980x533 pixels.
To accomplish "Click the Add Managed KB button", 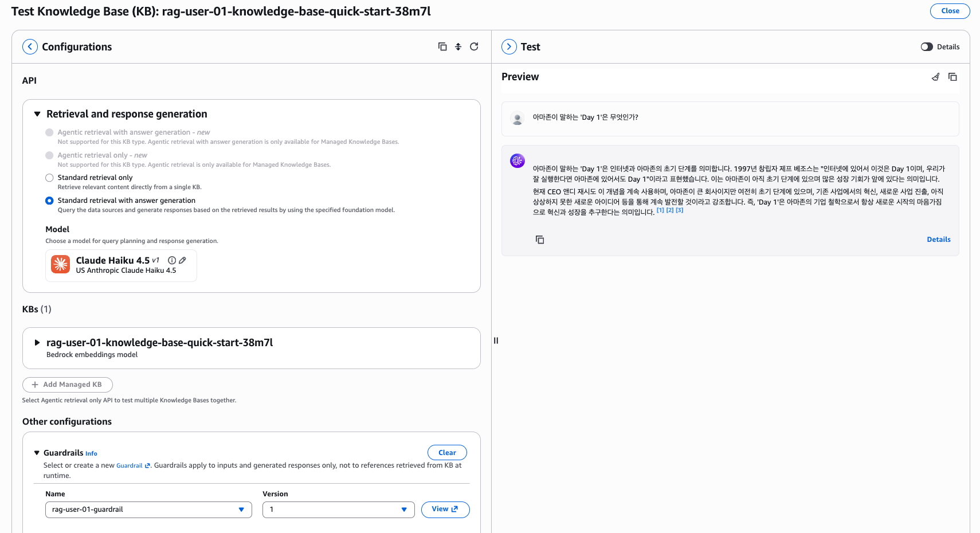I will point(68,385).
